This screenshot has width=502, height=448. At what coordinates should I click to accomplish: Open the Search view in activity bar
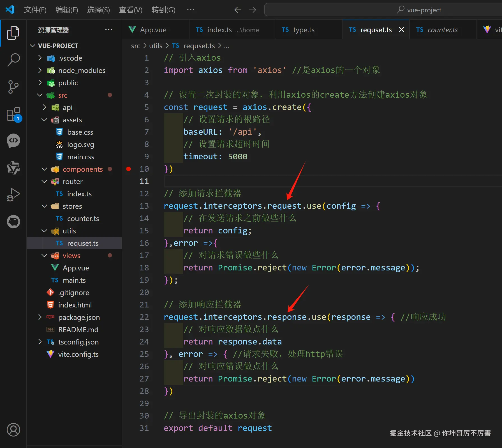(13, 60)
